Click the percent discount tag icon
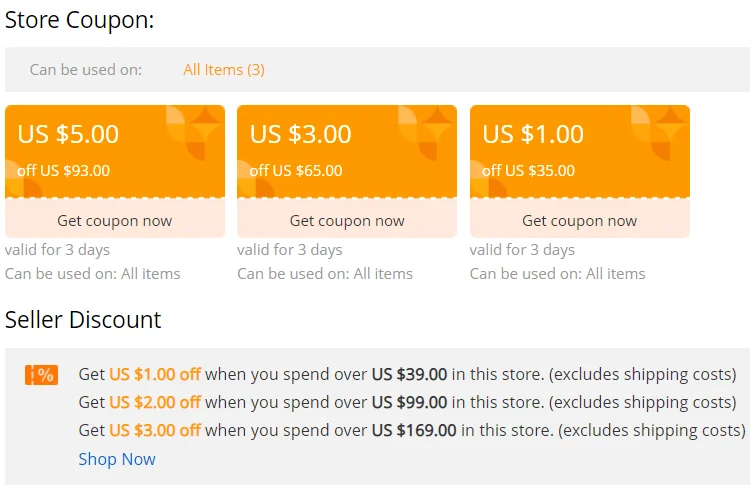750x489 pixels. (x=41, y=375)
